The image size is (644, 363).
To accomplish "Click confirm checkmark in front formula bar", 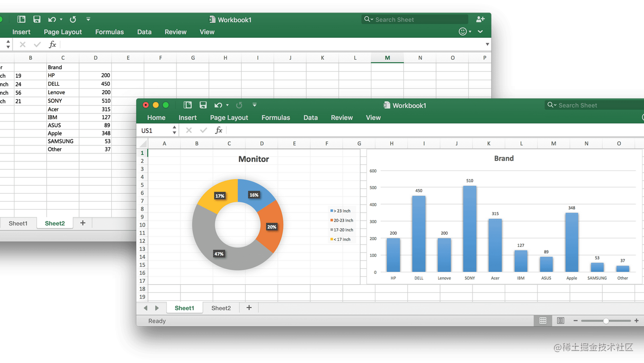I will tap(203, 130).
